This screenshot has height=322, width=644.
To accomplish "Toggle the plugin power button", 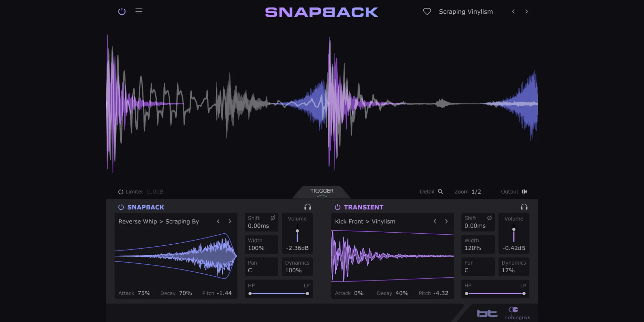I will click(x=122, y=11).
